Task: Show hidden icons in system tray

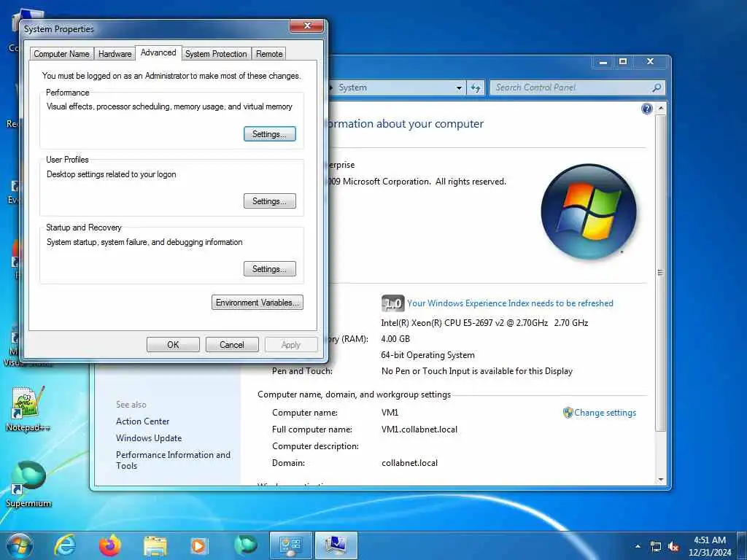Action: coord(638,546)
